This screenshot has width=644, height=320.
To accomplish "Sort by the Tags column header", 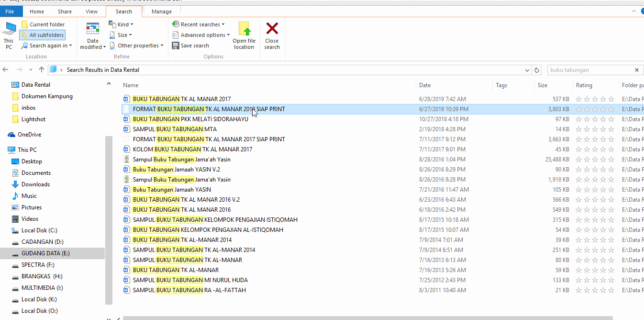I will (x=501, y=85).
